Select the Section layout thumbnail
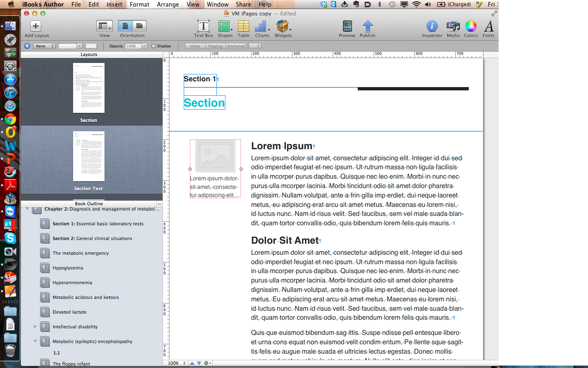Image resolution: width=588 pixels, height=368 pixels. (89, 88)
